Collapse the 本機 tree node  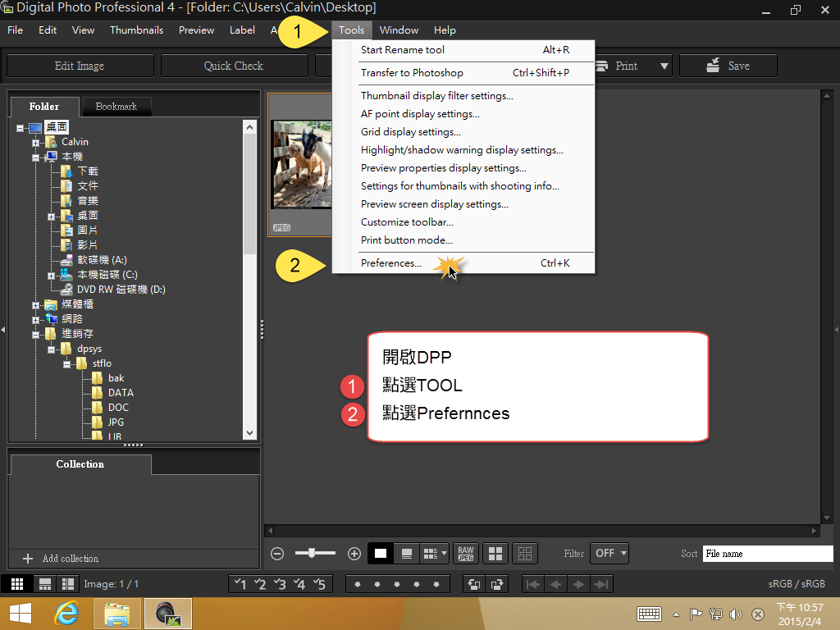coord(36,157)
